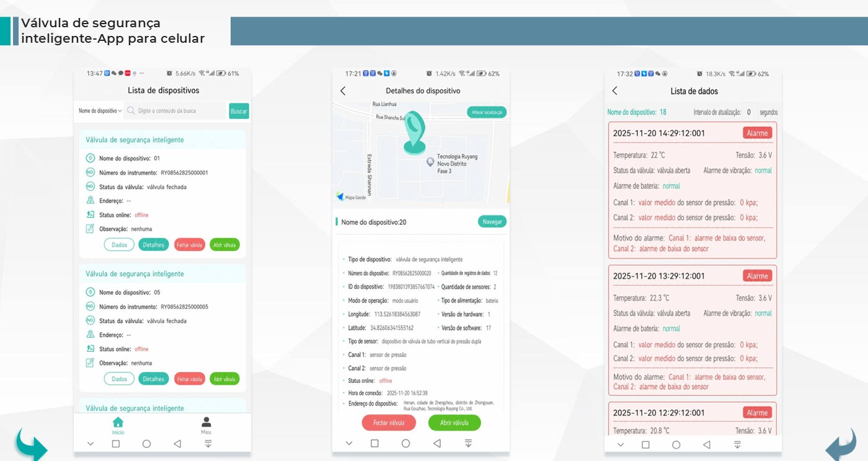Go back from Lista de dados screen

614,91
